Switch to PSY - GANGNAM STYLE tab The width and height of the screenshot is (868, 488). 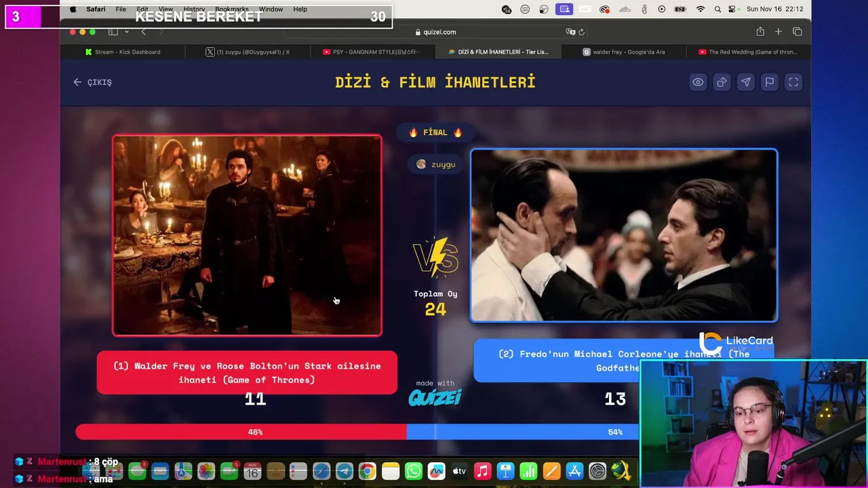coord(373,52)
